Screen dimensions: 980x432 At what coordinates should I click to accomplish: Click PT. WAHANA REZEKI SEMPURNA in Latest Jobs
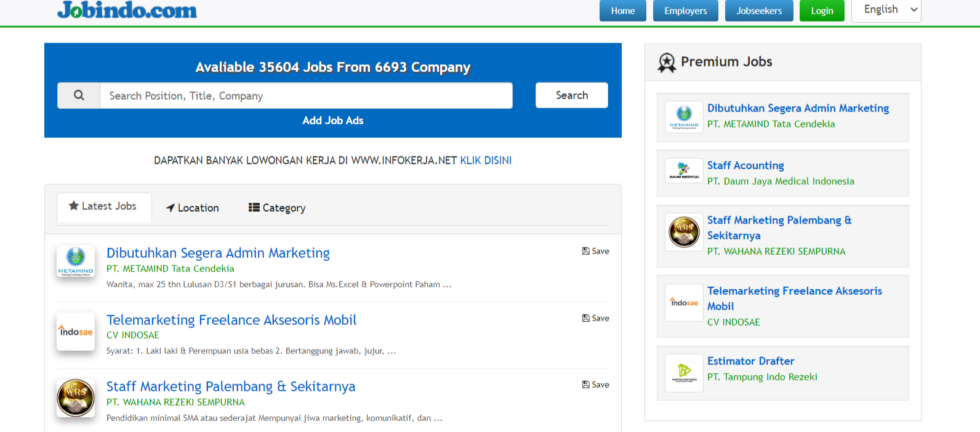(x=175, y=402)
